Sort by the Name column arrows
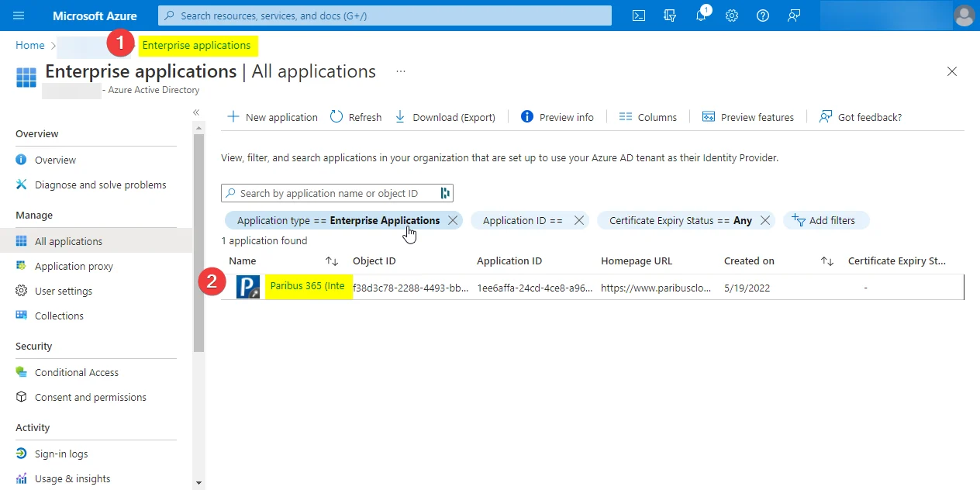This screenshot has height=490, width=980. tap(332, 261)
